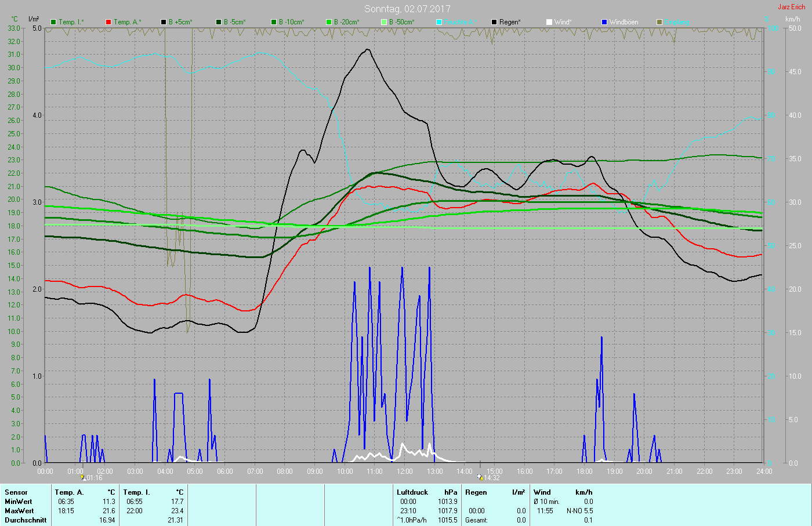Image resolution: width=812 pixels, height=526 pixels.
Task: Click the 01:16 marker icon below the time axis
Action: 83,478
